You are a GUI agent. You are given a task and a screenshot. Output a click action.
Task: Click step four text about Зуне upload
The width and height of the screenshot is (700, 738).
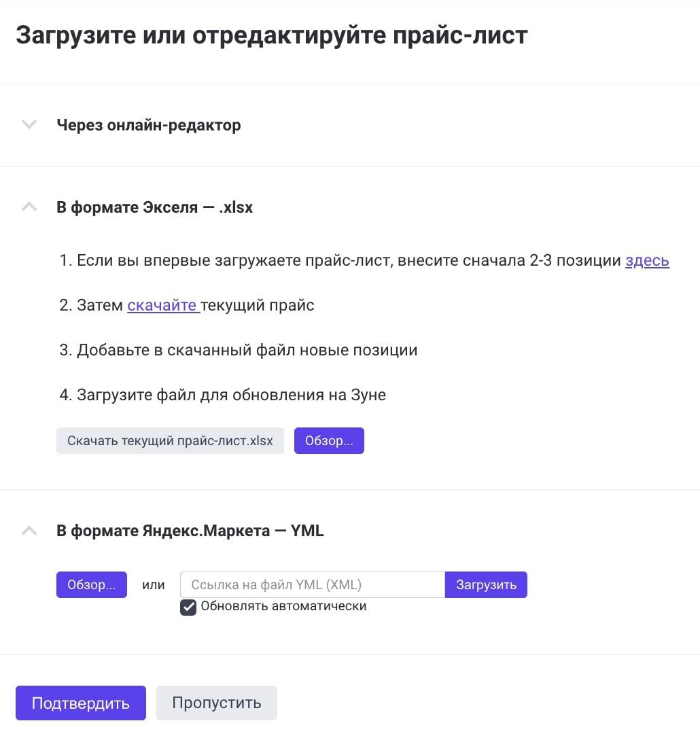pos(223,395)
